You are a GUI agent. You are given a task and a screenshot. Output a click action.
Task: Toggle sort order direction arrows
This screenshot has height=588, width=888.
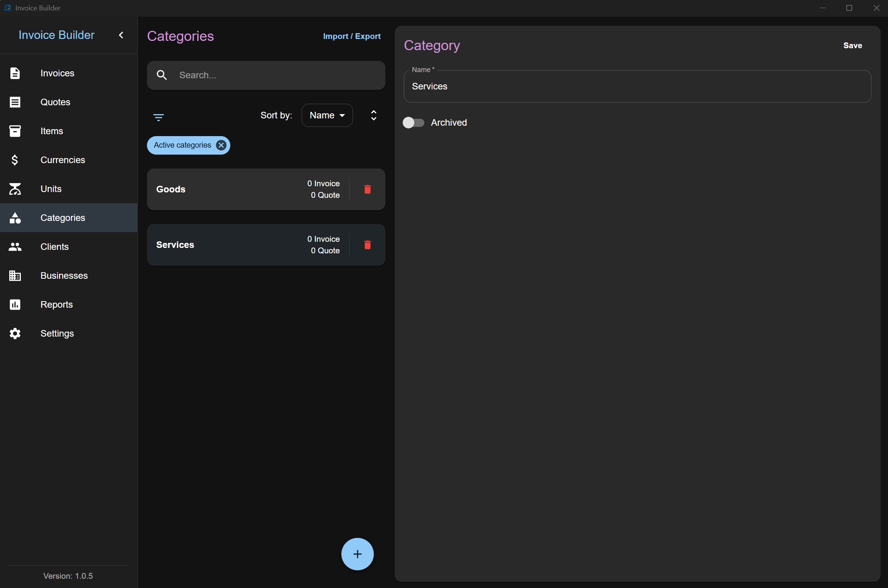click(x=373, y=115)
